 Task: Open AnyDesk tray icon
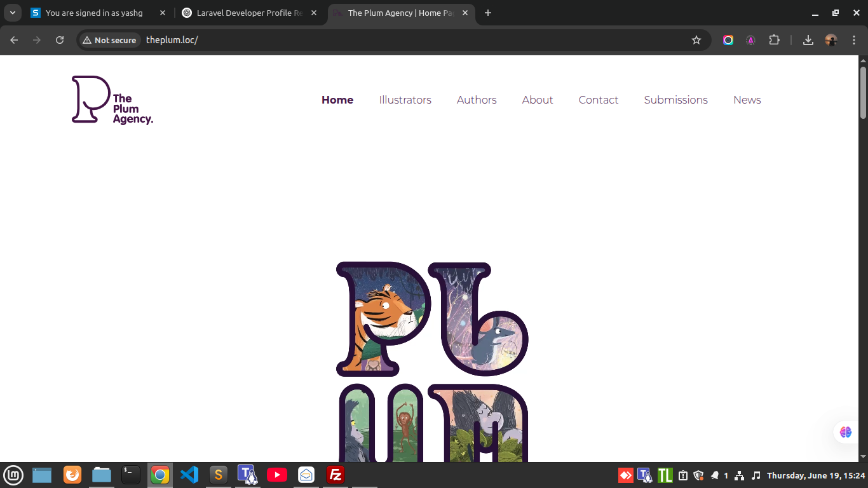click(x=626, y=475)
